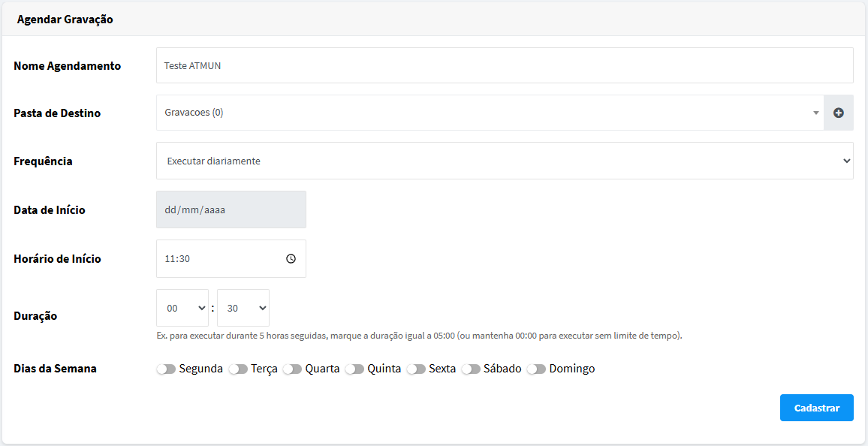Viewport: 868px width, 446px height.
Task: Open the duration hours dropdown
Action: [x=182, y=308]
